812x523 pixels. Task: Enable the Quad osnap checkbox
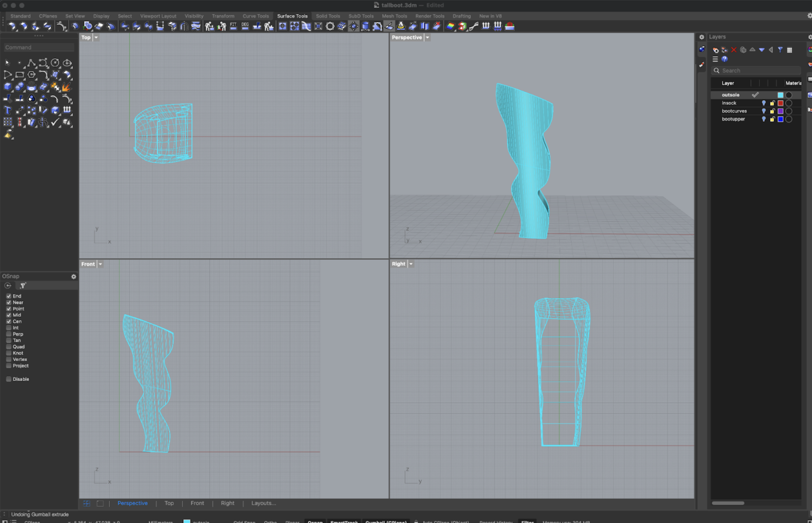[x=9, y=347]
